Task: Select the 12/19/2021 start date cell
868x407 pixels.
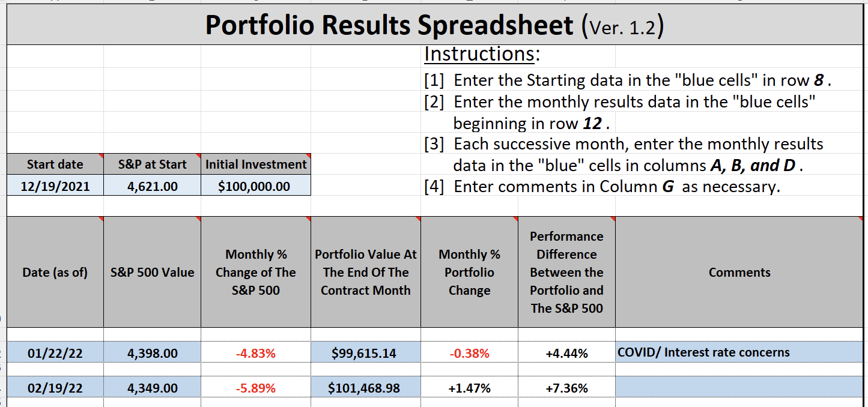Action: (55, 186)
